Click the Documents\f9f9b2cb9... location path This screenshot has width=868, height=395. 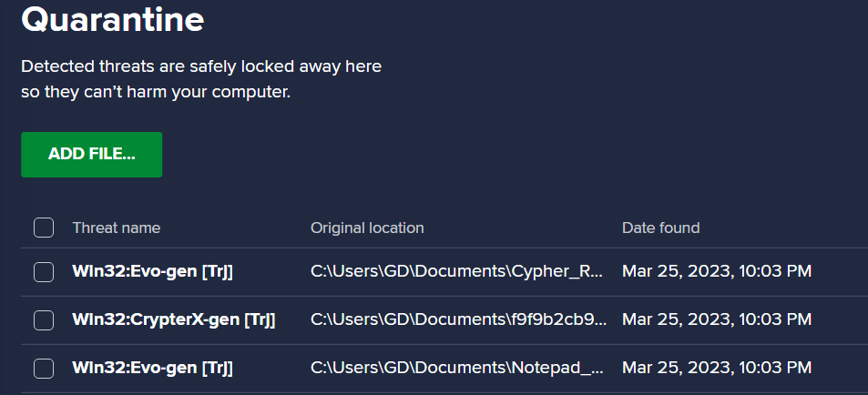click(x=458, y=319)
